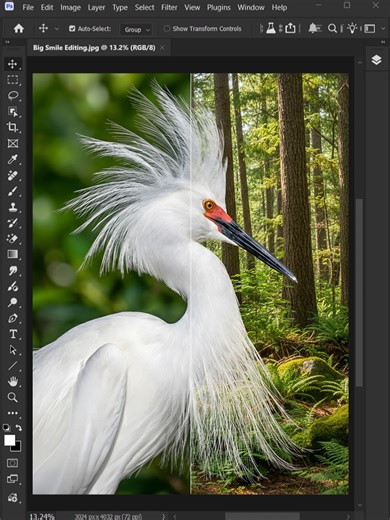Expand the right panel dock arrows

coord(383,42)
